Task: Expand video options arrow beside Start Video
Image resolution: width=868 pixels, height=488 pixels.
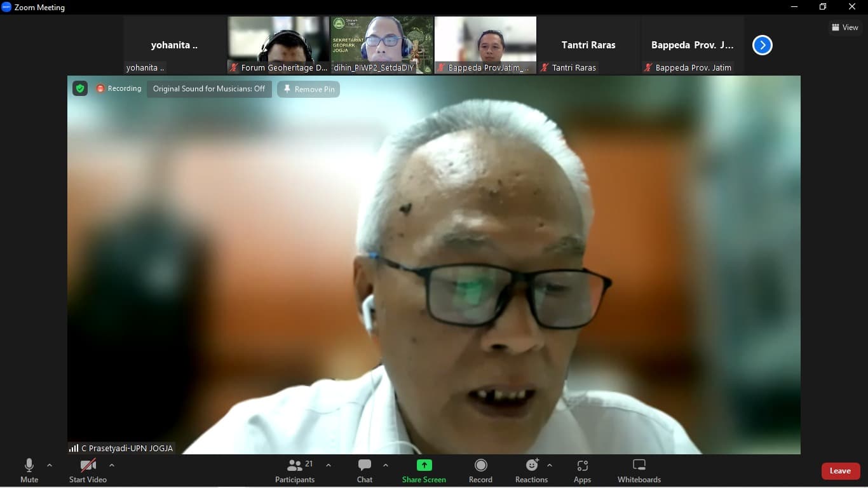Action: point(112,465)
